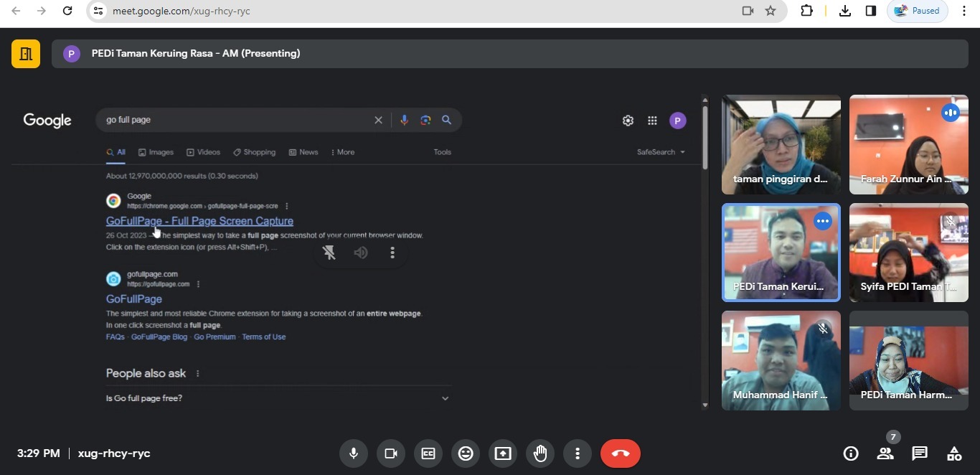Screen dimensions: 980x475
Task: Open three-dot menu on presentation overlay
Action: 392,253
